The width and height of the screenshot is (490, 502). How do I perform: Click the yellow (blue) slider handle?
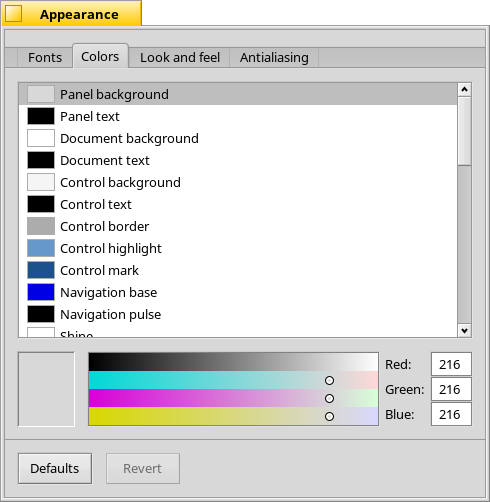point(329,416)
